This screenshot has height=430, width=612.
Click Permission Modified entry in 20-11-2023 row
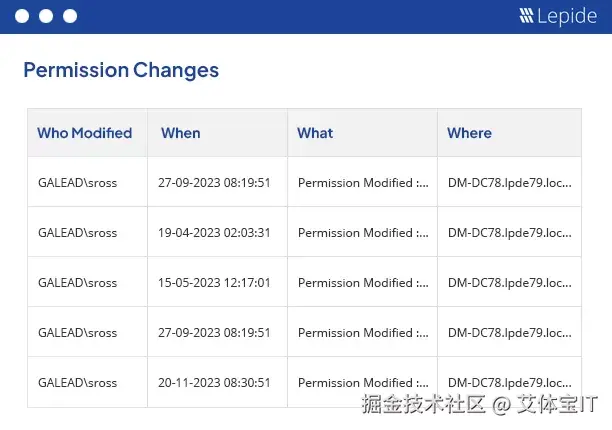click(x=362, y=383)
